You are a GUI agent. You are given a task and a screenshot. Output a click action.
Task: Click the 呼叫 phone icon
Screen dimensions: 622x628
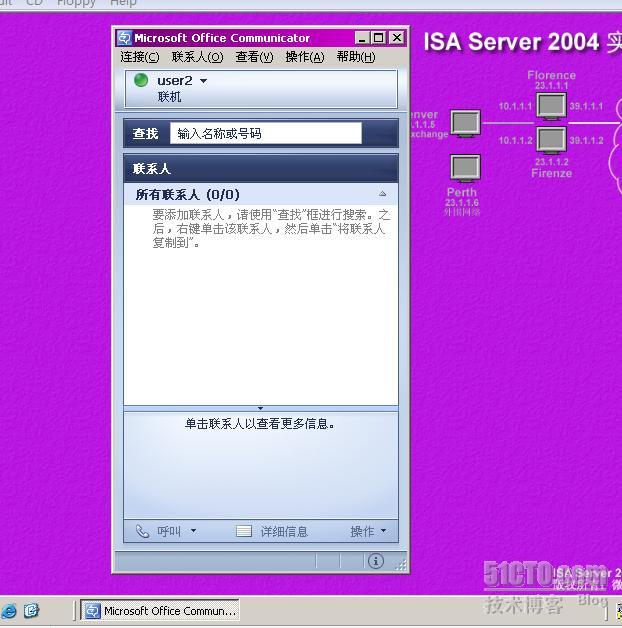[142, 531]
